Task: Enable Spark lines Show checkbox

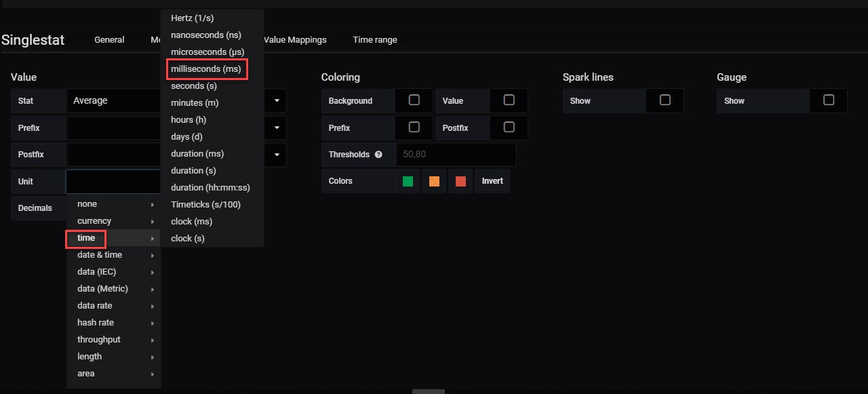Action: pos(665,100)
